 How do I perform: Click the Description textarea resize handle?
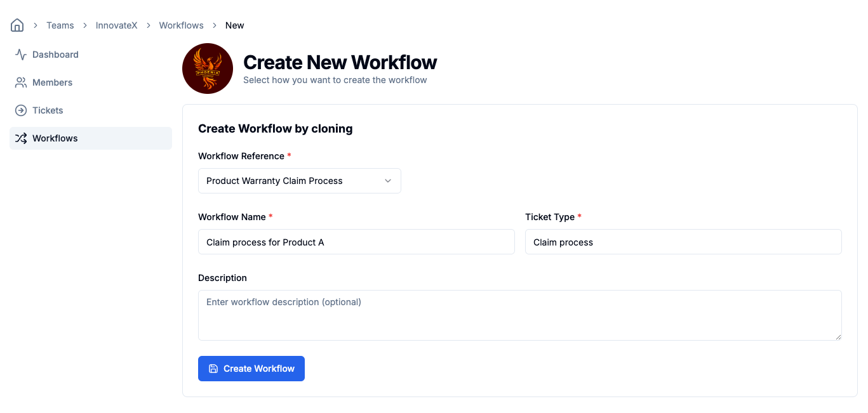[x=838, y=337]
